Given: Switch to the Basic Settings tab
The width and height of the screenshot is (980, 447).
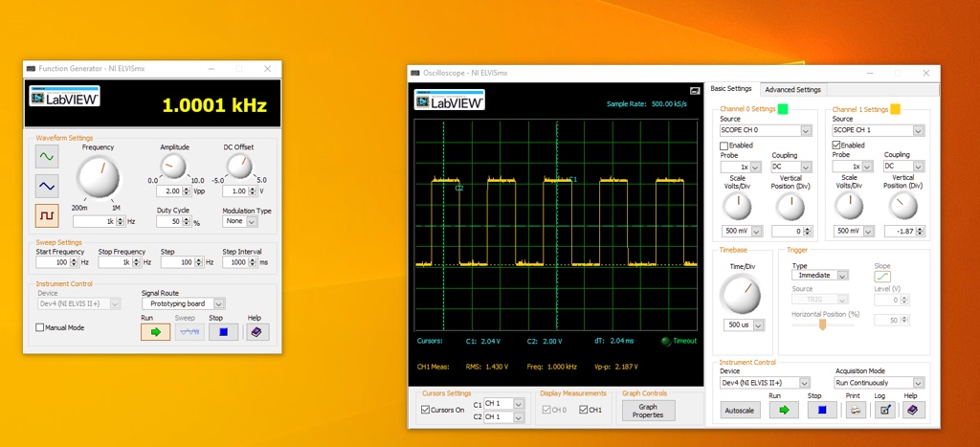Looking at the screenshot, I should [731, 89].
